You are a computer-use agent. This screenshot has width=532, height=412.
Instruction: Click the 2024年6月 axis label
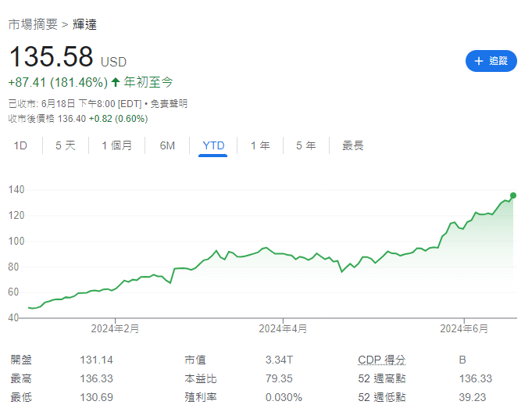pos(465,329)
